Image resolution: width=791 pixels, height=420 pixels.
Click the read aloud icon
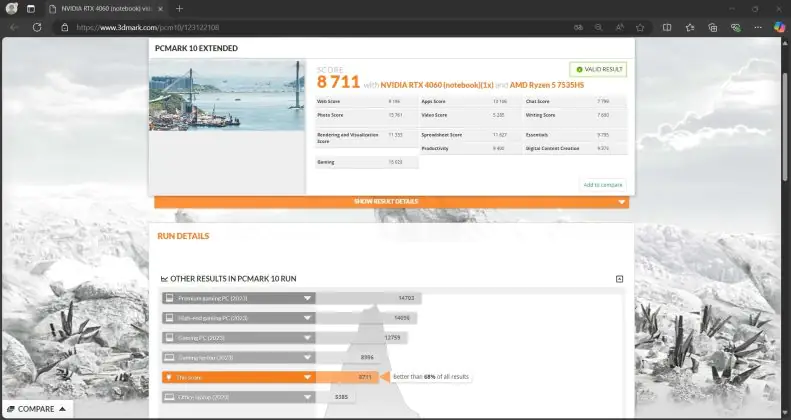tap(619, 28)
